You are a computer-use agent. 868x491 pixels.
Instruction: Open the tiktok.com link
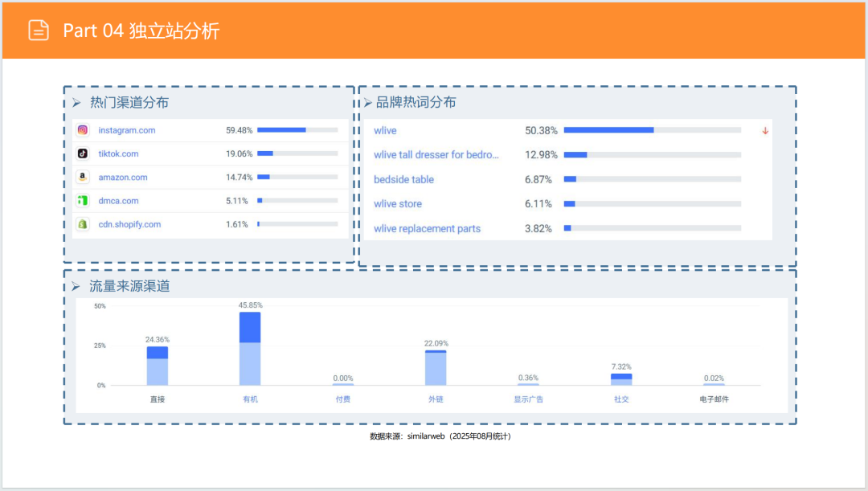[x=118, y=153]
